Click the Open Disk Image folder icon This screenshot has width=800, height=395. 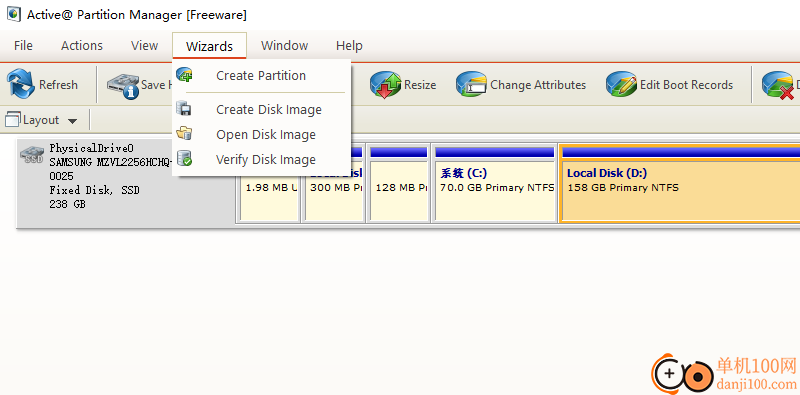(x=184, y=134)
